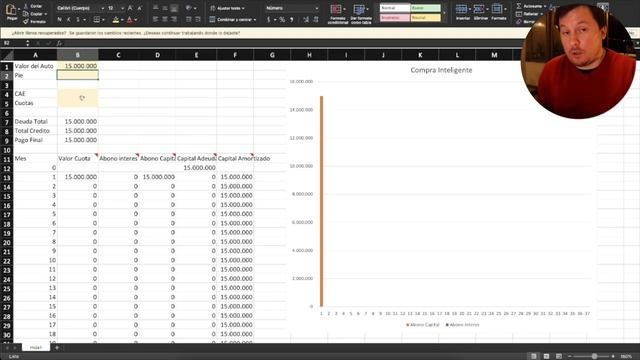The height and width of the screenshot is (360, 640).
Task: Click the Pegar (paste) clipboard icon
Action: click(x=11, y=10)
